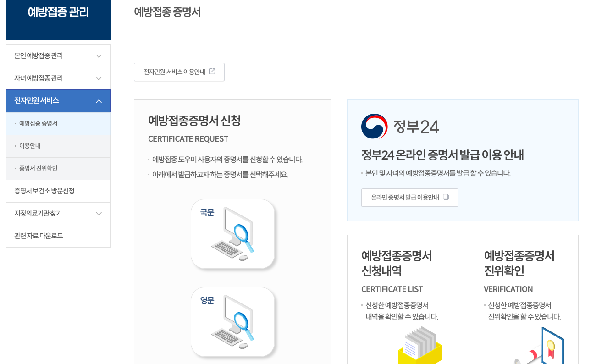Image resolution: width=596 pixels, height=364 pixels.
Task: Open 자녀 예방접종 관리 menu
Action: click(58, 78)
